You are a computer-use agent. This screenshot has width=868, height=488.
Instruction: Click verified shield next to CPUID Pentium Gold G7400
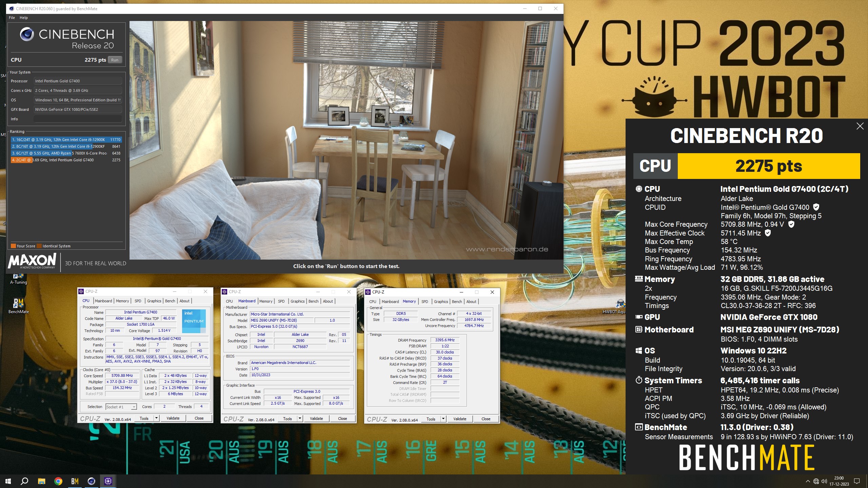[816, 207]
